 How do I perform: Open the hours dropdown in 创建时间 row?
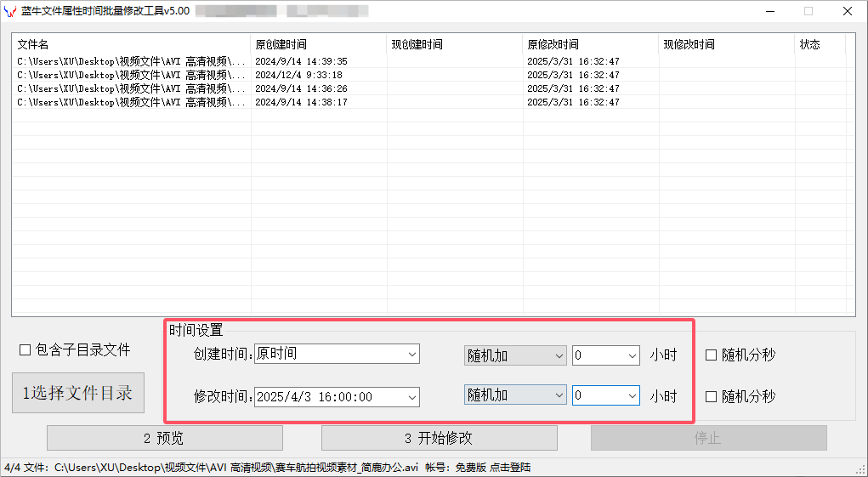(605, 355)
